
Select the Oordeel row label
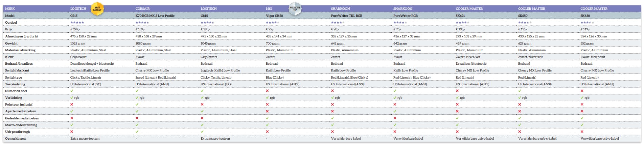[11, 23]
